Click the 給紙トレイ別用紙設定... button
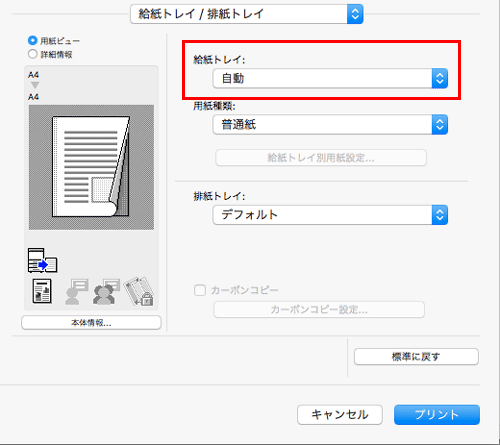The height and width of the screenshot is (445, 500). 321,158
